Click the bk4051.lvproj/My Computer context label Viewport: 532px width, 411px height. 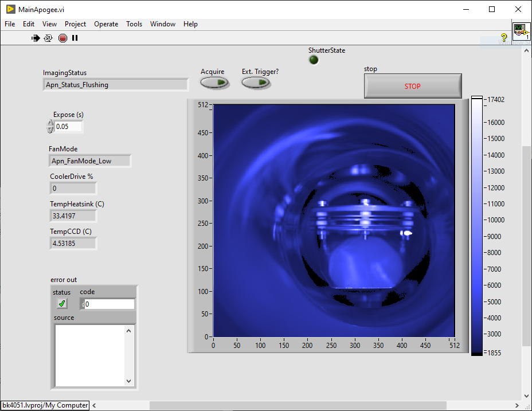tap(45, 405)
